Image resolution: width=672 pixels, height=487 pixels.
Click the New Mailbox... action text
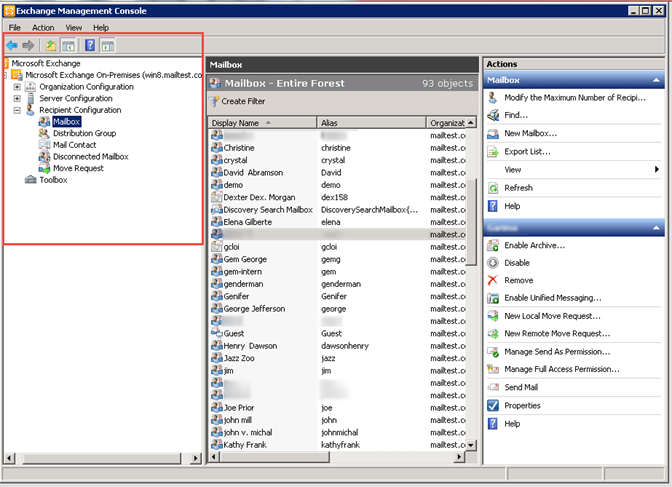click(x=531, y=133)
